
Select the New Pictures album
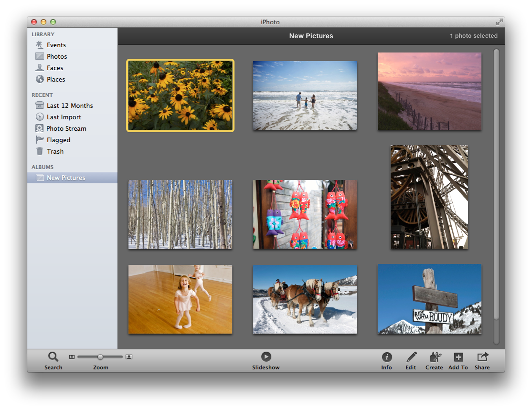tap(65, 178)
